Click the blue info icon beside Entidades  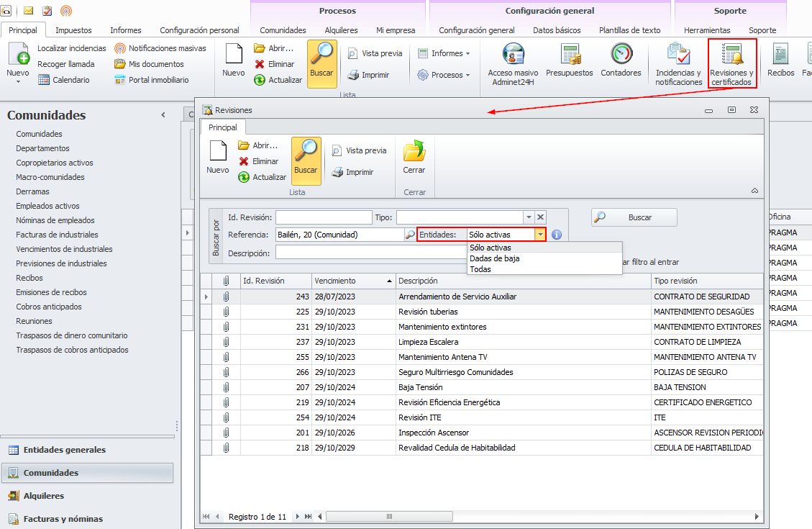coord(556,235)
